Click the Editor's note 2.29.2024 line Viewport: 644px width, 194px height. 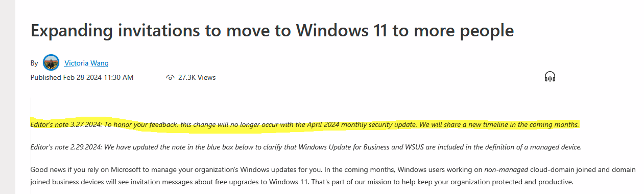[306, 147]
